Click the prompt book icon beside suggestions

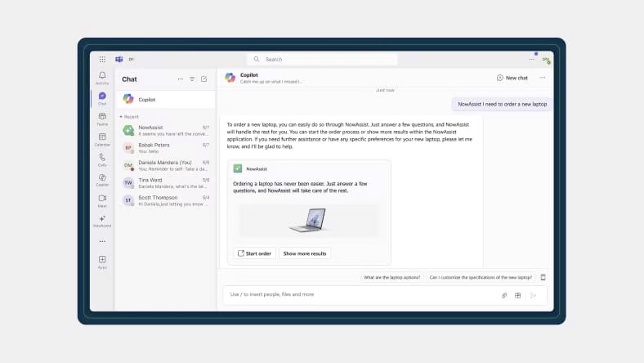[543, 277]
